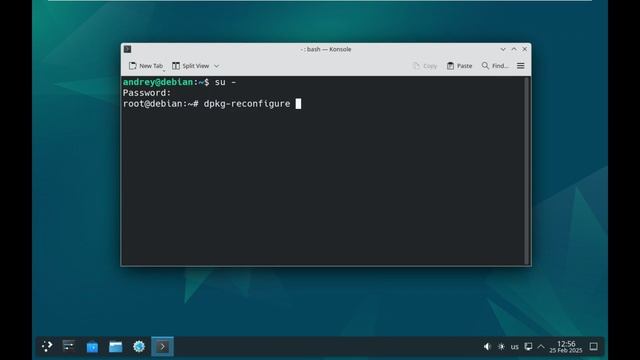Open the Dolphin file manager icon
This screenshot has height=360, width=640.
tap(116, 347)
